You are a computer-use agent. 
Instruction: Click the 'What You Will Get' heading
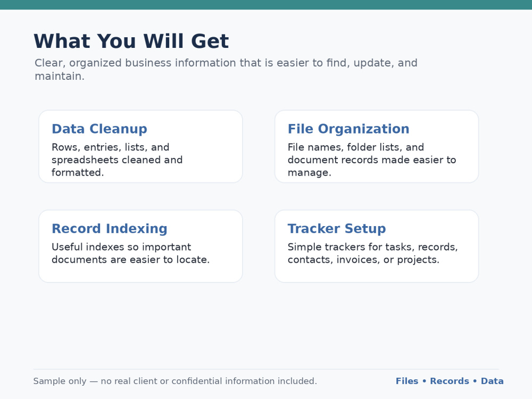[x=131, y=41]
